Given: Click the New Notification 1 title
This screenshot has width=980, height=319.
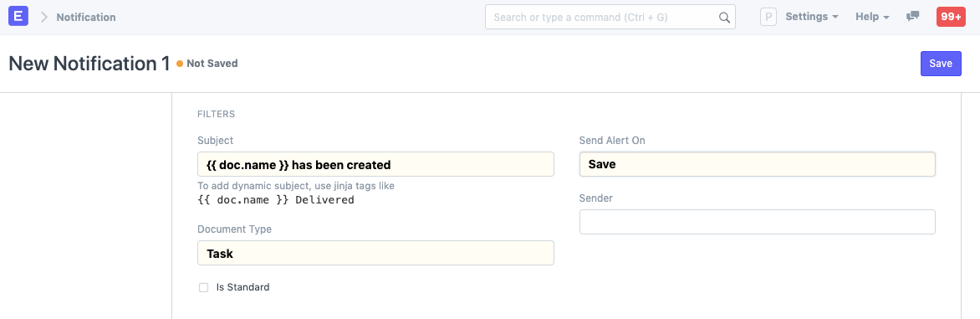Looking at the screenshot, I should click(89, 64).
